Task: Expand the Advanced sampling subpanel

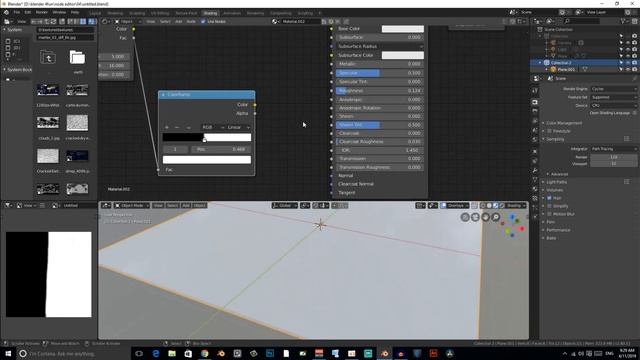Action: point(559,174)
